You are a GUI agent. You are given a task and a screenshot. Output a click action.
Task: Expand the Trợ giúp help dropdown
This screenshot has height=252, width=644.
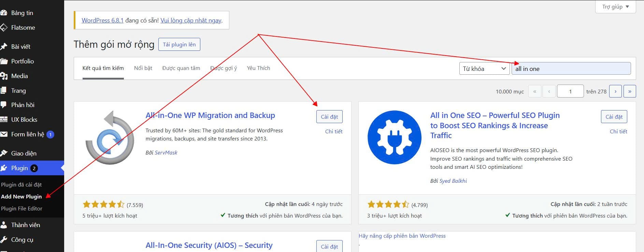point(615,7)
